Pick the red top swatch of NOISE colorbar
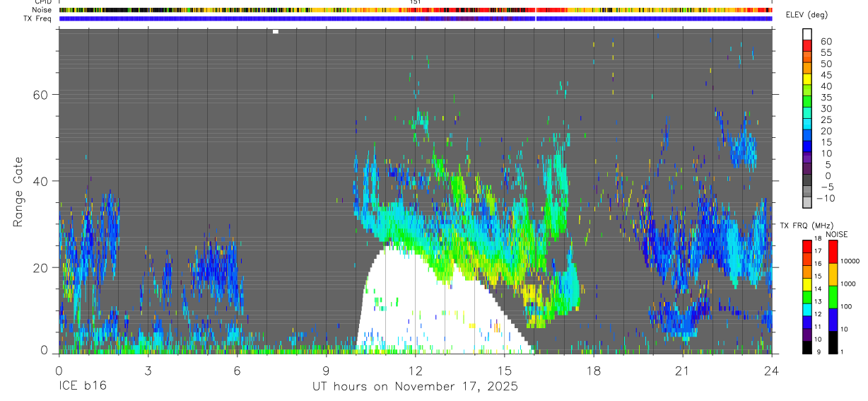 point(832,252)
